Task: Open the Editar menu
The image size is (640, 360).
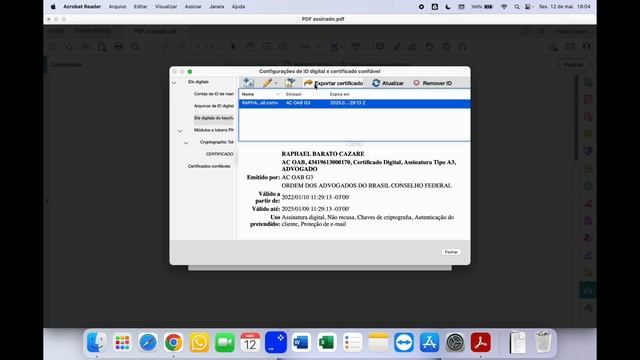Action: 140,7
